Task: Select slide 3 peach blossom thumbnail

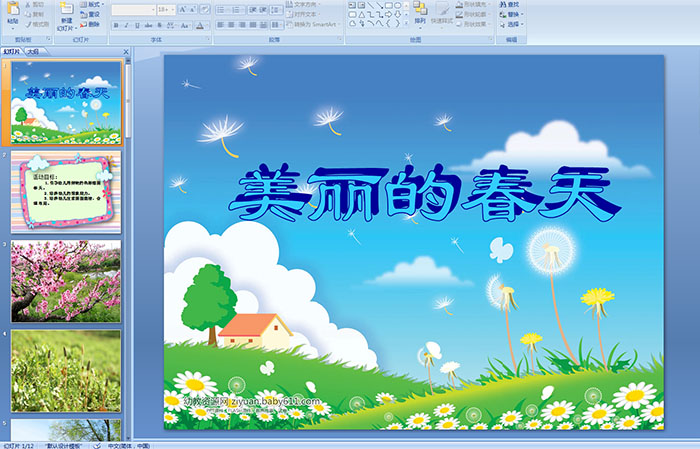Action: (66, 281)
